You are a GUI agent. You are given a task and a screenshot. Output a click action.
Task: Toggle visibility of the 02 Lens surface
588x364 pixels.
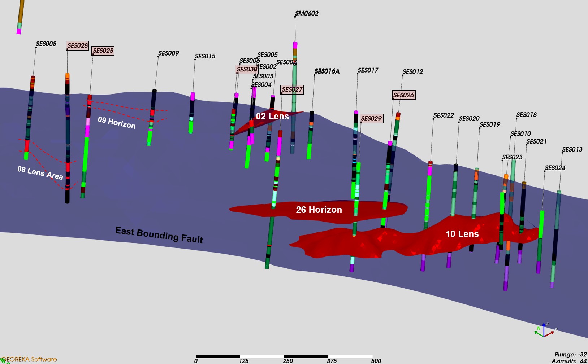click(273, 116)
